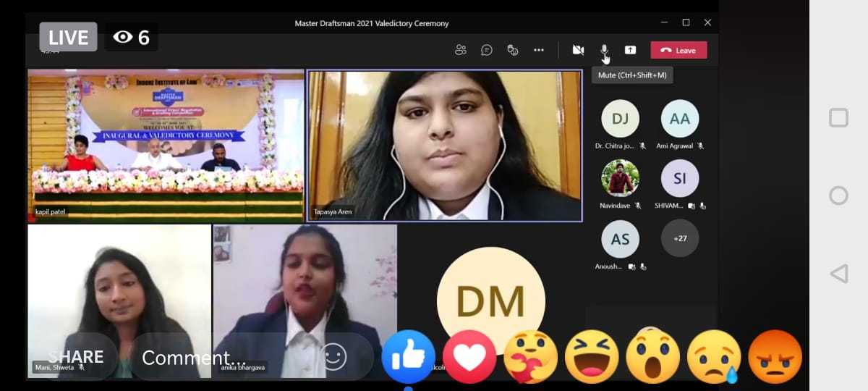Select the SI avatar for SHIVAM
The width and height of the screenshot is (868, 391).
pyautogui.click(x=680, y=178)
